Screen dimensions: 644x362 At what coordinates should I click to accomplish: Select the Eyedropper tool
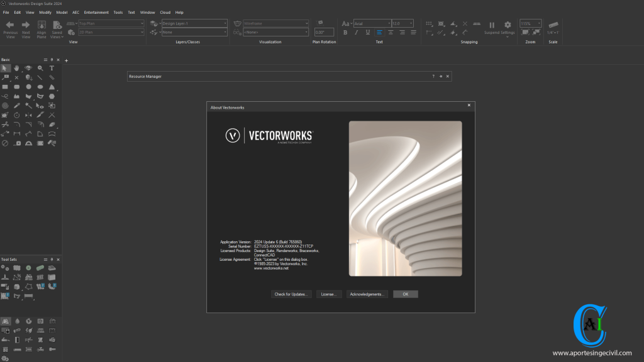click(17, 106)
